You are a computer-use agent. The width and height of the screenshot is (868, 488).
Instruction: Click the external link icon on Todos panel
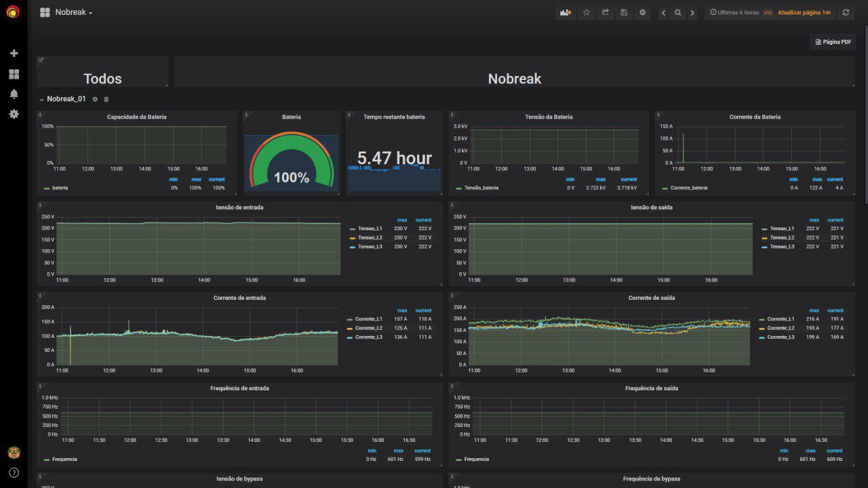[x=40, y=60]
